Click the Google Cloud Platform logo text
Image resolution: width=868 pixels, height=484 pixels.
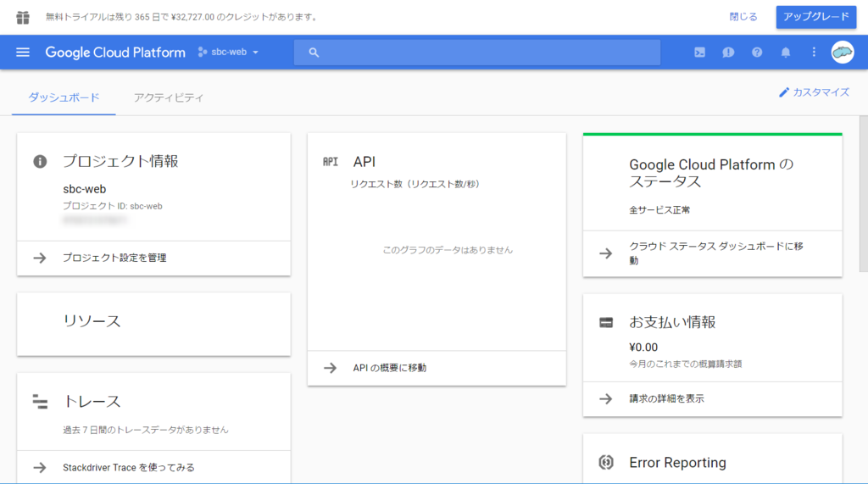[115, 53]
